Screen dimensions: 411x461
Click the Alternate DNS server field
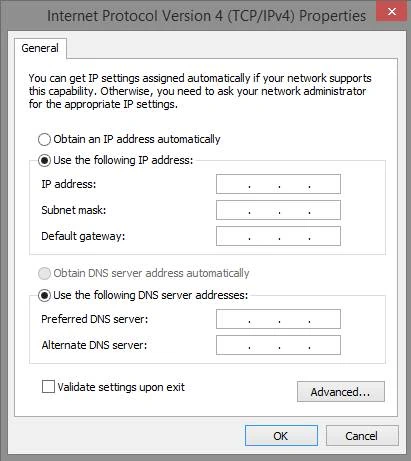pos(278,345)
